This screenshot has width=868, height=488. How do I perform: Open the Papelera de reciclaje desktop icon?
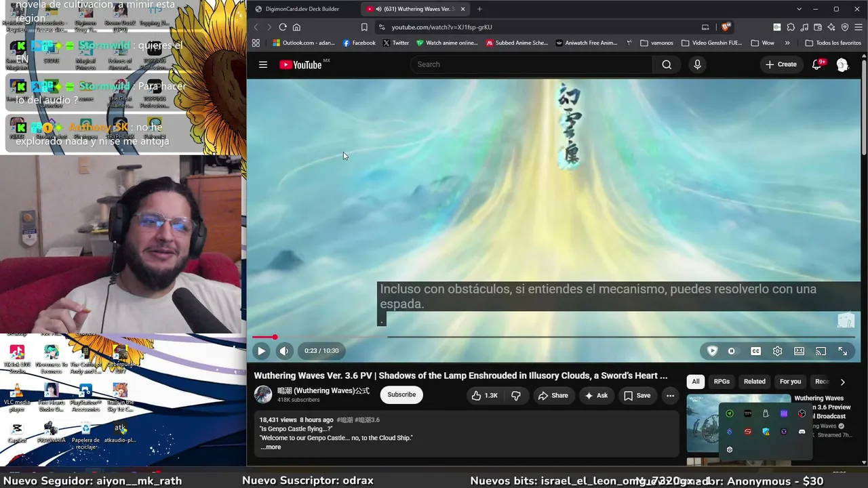tap(85, 436)
